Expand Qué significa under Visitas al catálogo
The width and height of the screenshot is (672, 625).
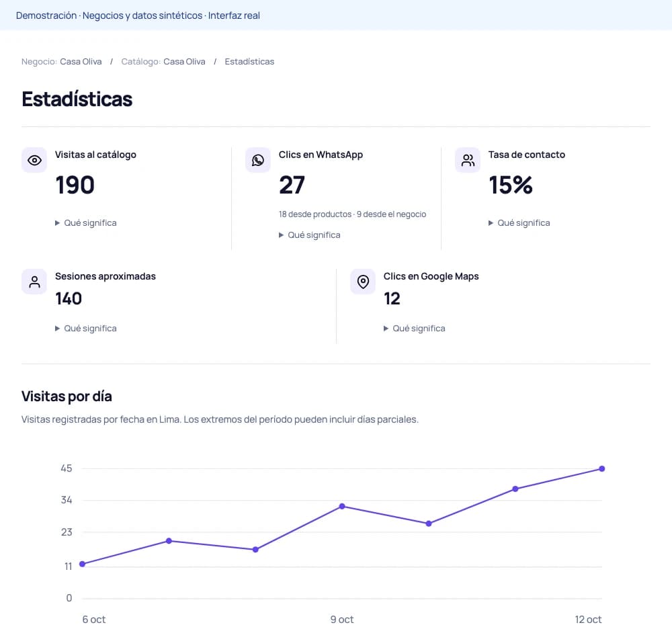pyautogui.click(x=86, y=223)
